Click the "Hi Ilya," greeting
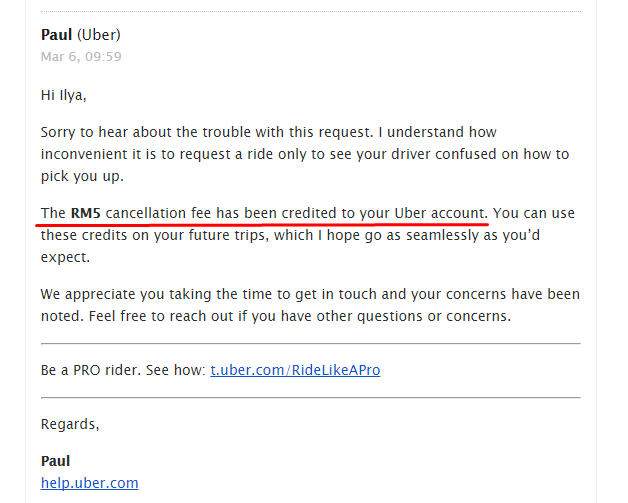This screenshot has height=503, width=628. (x=64, y=97)
